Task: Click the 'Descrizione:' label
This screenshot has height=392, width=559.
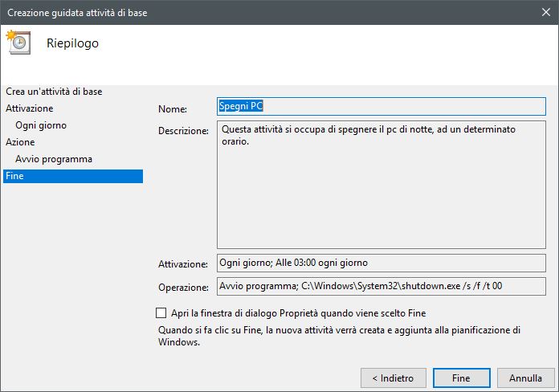Action: 183,131
